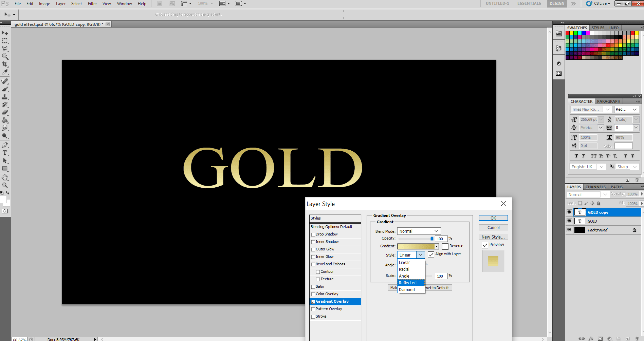Switch to the Channels tab
Screen dimensions: 644x341
[x=595, y=187]
